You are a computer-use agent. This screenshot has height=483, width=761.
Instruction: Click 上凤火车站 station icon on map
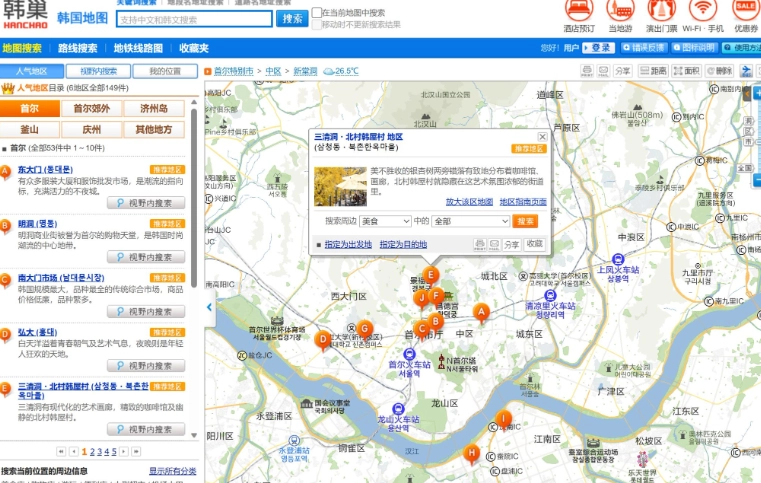click(x=618, y=259)
